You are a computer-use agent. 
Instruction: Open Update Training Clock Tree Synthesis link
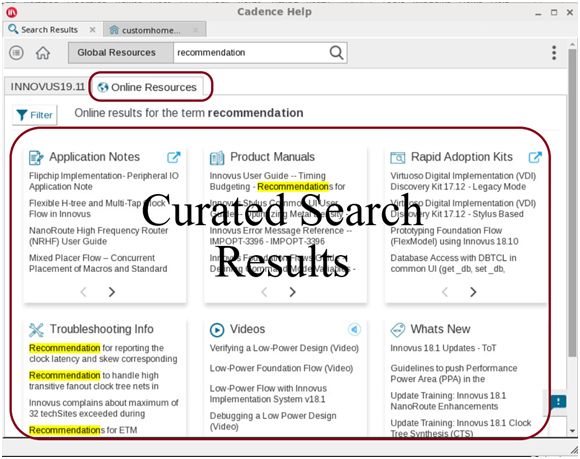(461, 428)
